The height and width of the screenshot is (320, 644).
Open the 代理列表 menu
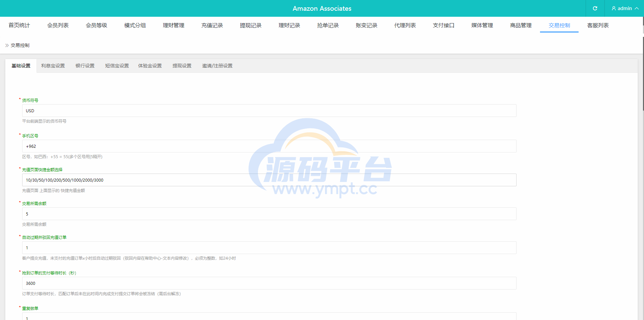coord(405,25)
